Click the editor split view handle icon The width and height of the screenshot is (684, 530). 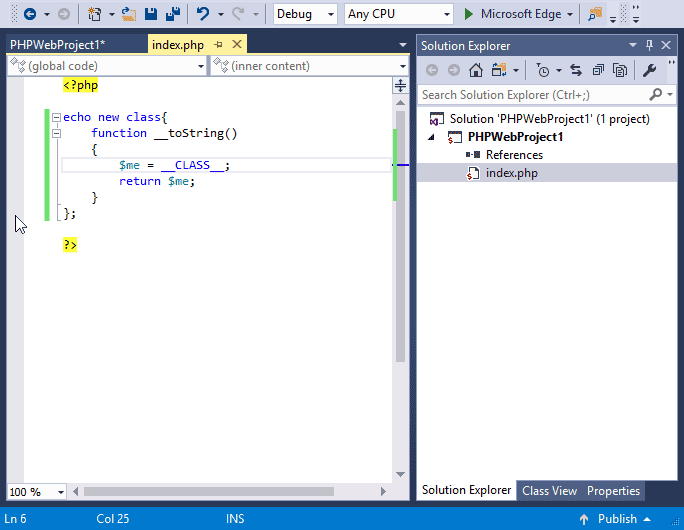400,85
